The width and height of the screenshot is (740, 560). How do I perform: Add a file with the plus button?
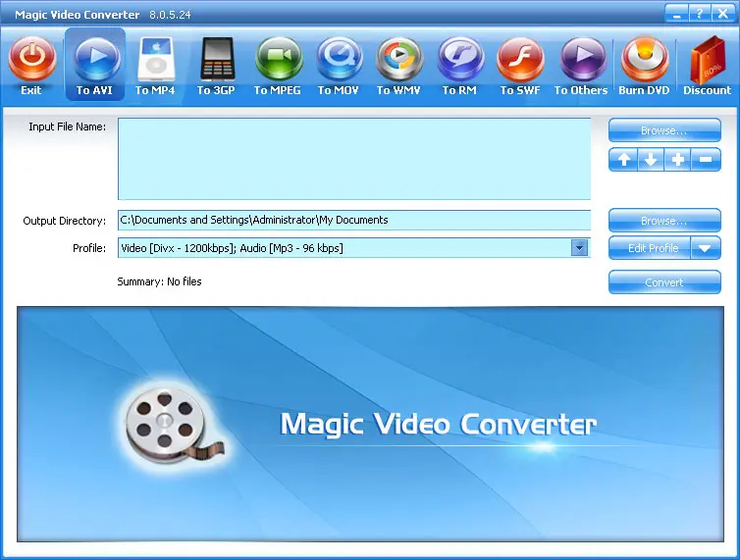(x=678, y=160)
